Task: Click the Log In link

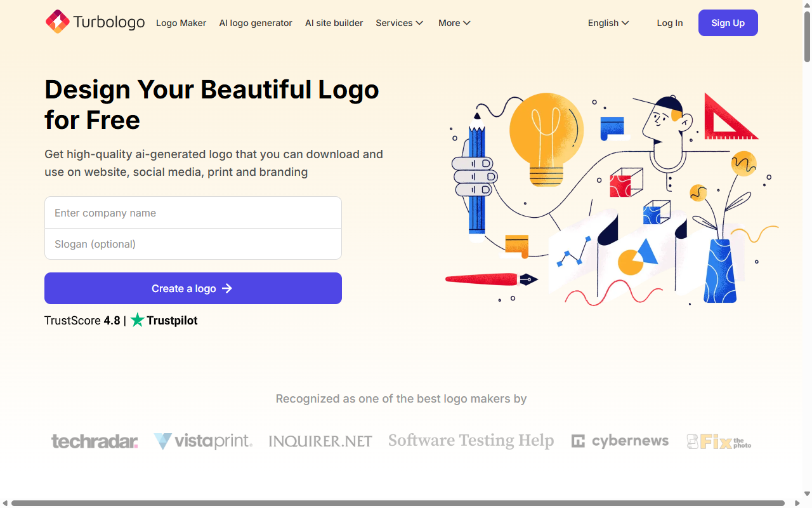Action: point(670,23)
